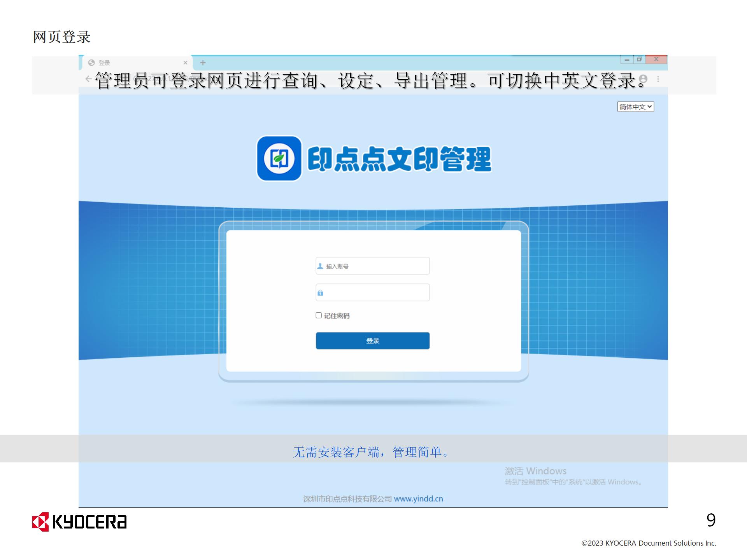Open the browser three-dot menu
747x560 pixels.
point(658,79)
